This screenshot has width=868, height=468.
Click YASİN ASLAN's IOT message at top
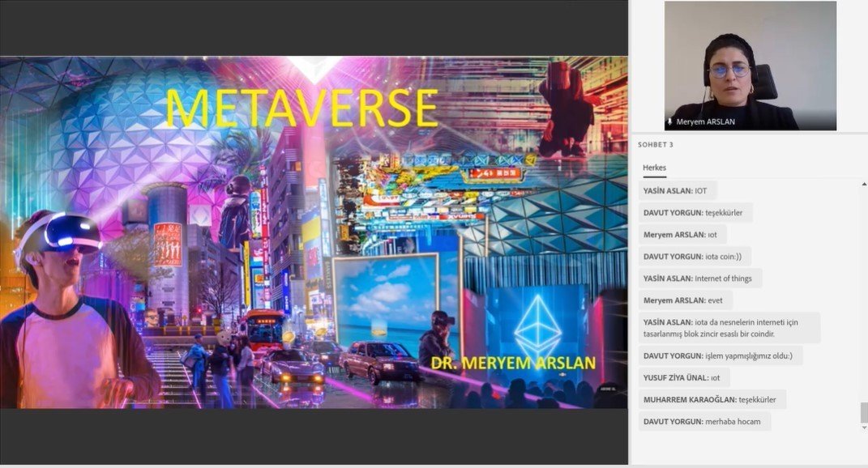677,189
